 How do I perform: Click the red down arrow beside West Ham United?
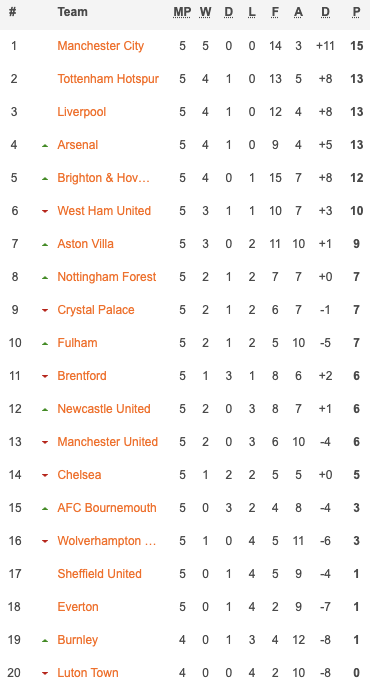click(45, 211)
